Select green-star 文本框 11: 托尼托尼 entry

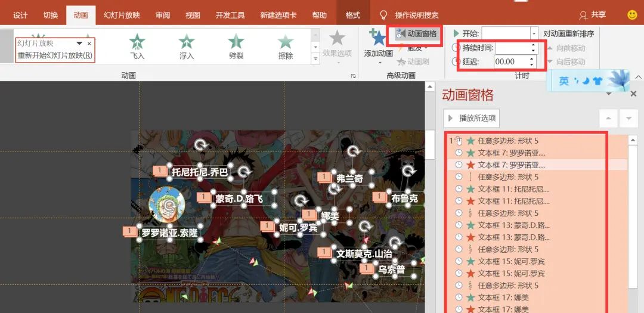[x=538, y=189]
